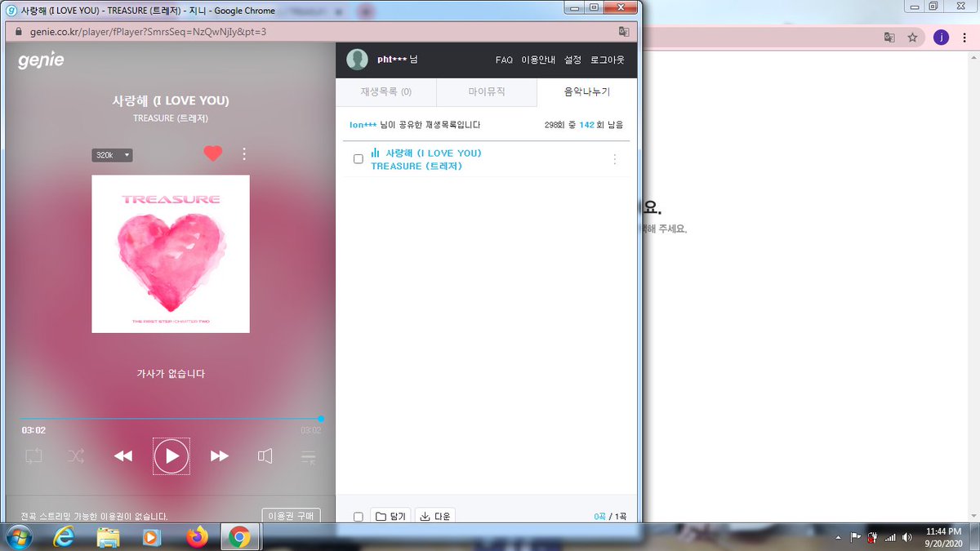This screenshot has height=551, width=980.
Task: Open Chrome menu dots in background window
Action: (965, 38)
